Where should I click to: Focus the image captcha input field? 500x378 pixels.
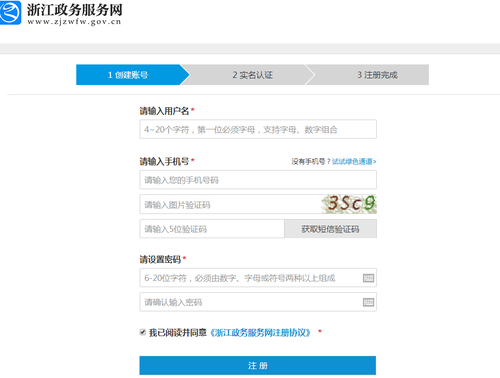tap(230, 204)
